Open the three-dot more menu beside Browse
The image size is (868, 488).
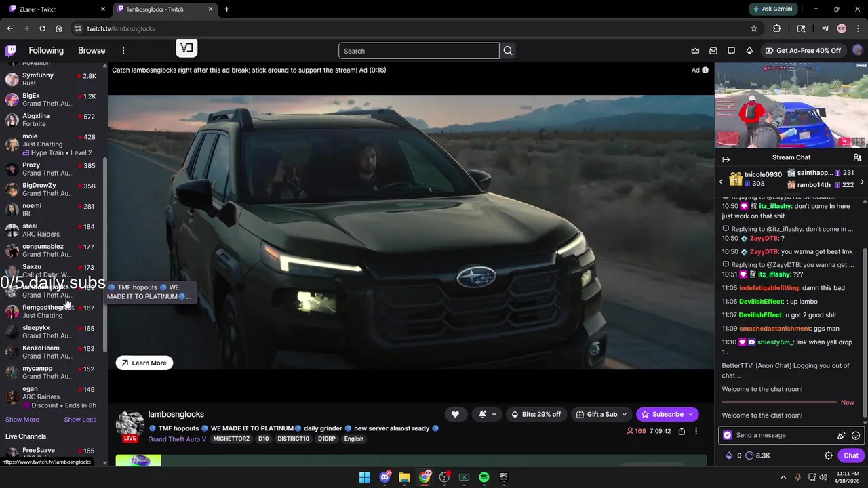(x=123, y=51)
